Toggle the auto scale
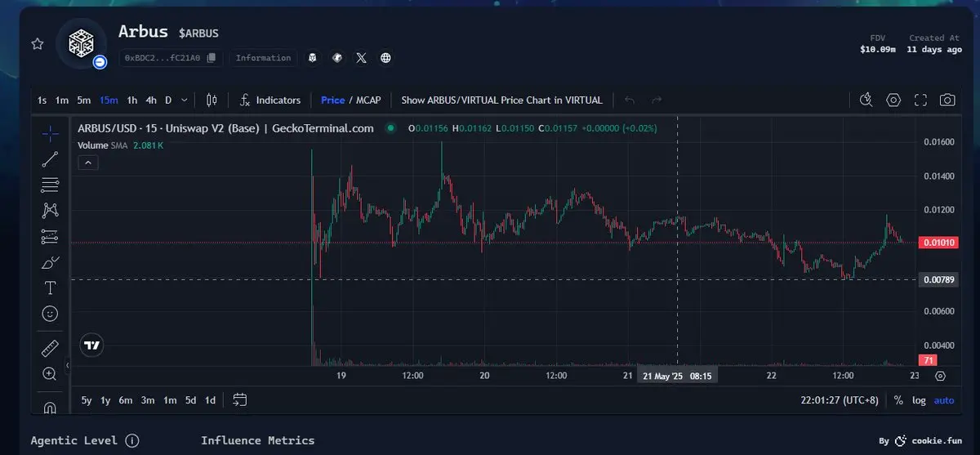This screenshot has height=455, width=980. [943, 400]
